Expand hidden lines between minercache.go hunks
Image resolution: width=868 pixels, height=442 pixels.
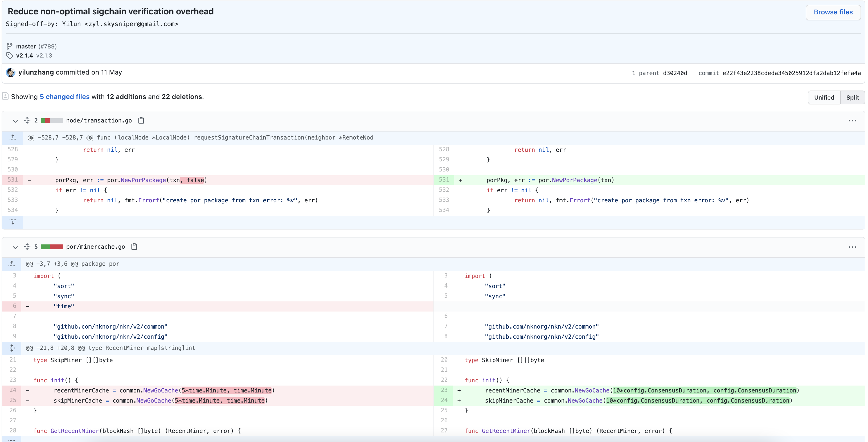12,348
